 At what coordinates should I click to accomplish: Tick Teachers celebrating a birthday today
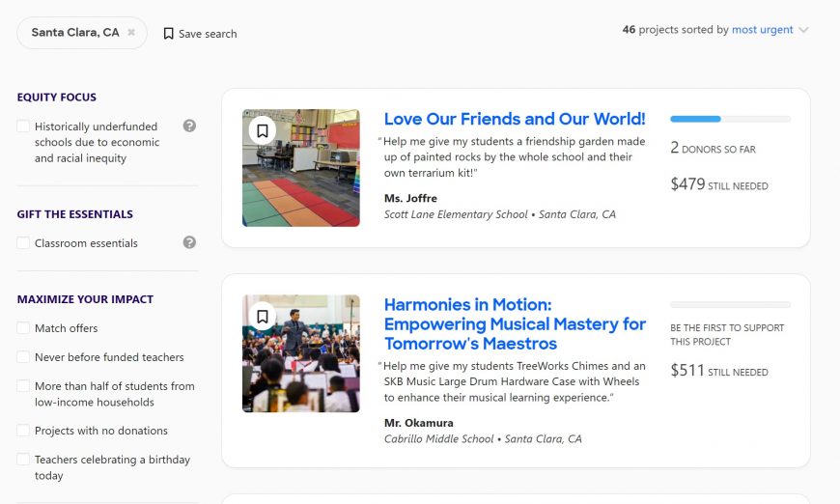pos(23,460)
